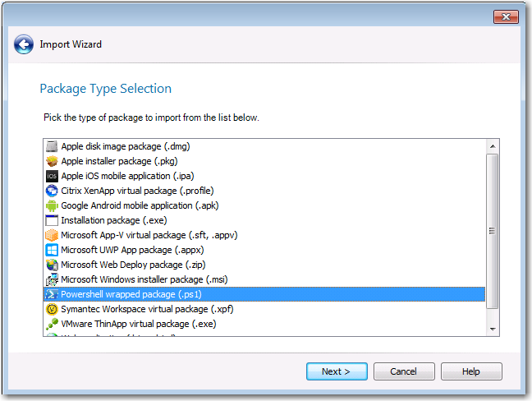Cancel the Import Wizard
The height and width of the screenshot is (401, 532).
(404, 371)
